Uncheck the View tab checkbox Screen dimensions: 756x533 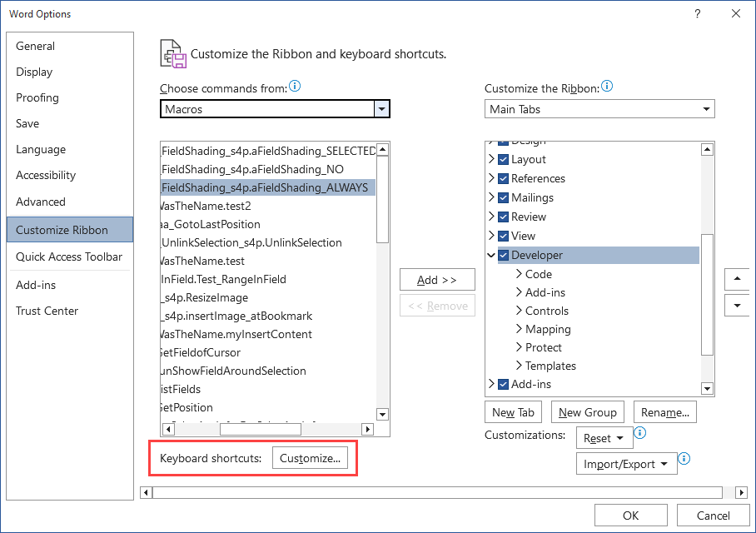(x=503, y=236)
